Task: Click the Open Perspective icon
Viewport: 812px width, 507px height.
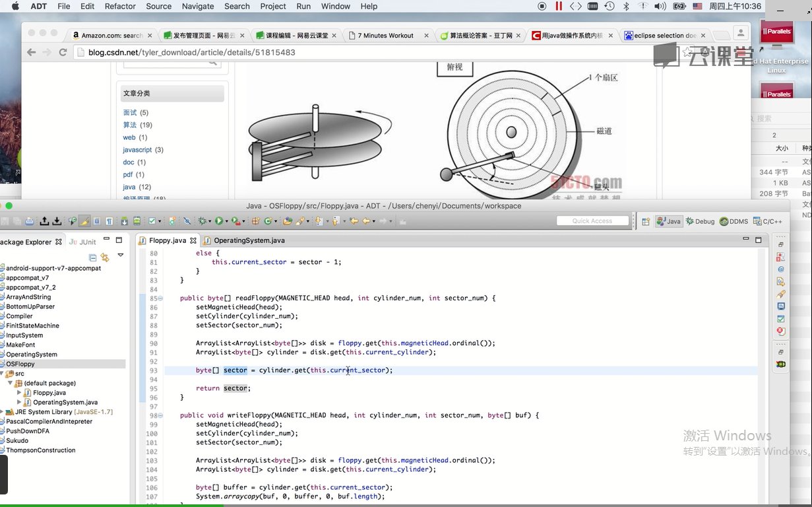Action: (646, 221)
